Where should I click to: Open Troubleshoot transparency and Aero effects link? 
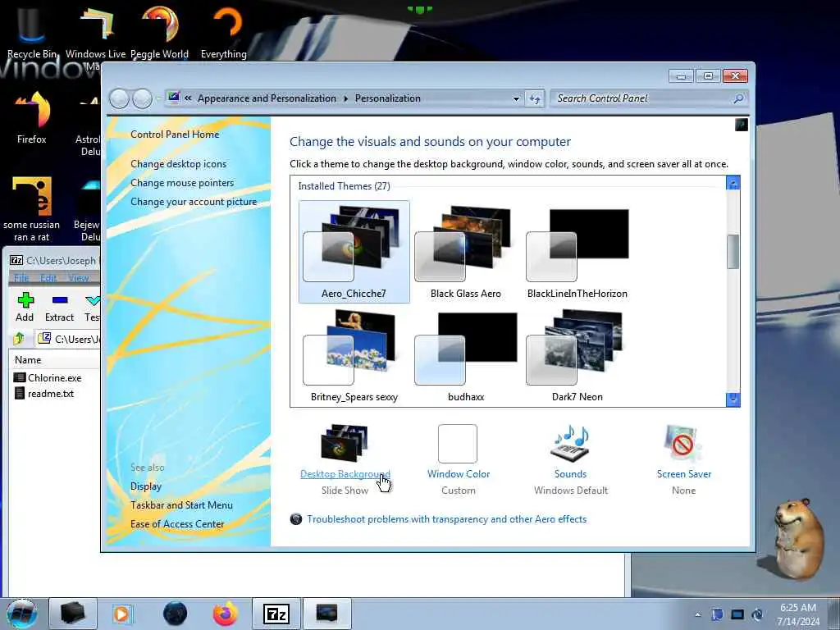click(446, 519)
